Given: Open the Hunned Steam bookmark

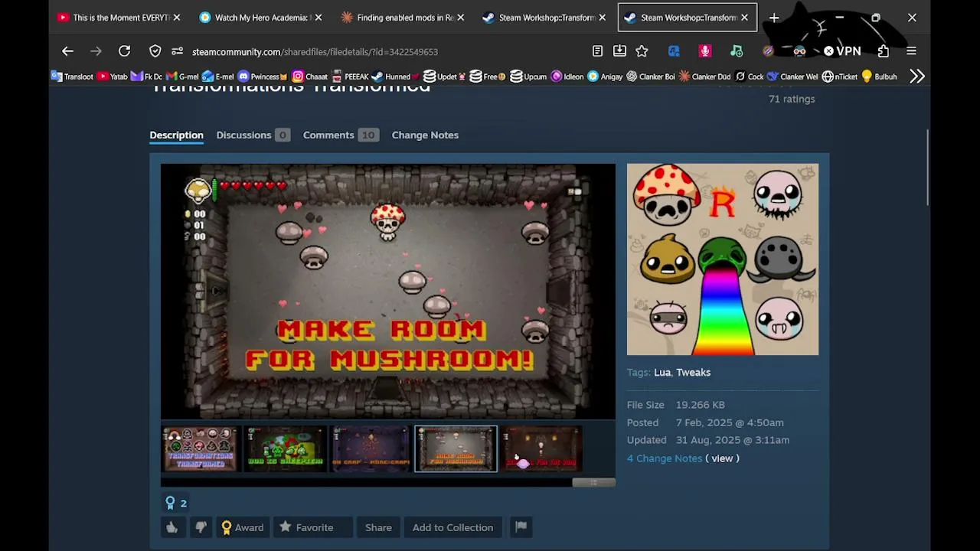Looking at the screenshot, I should pos(394,77).
